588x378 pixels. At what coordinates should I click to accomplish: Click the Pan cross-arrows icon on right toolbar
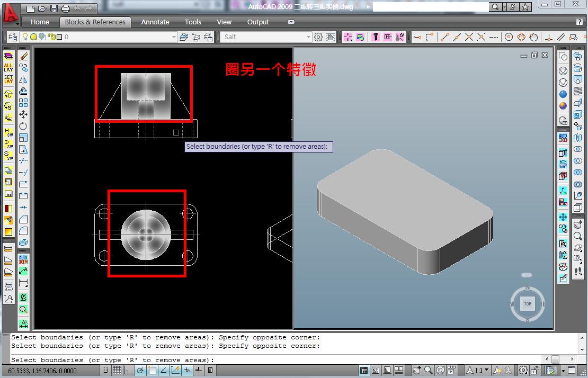click(x=563, y=217)
